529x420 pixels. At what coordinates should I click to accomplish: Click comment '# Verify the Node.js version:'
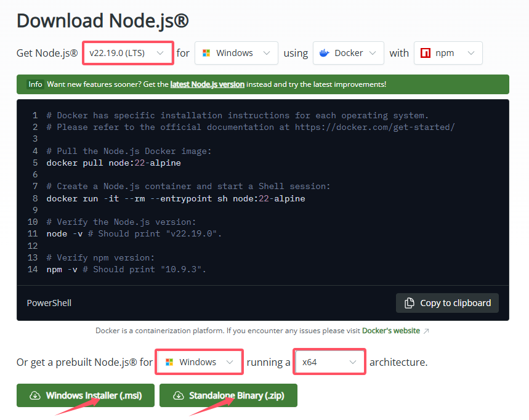121,222
